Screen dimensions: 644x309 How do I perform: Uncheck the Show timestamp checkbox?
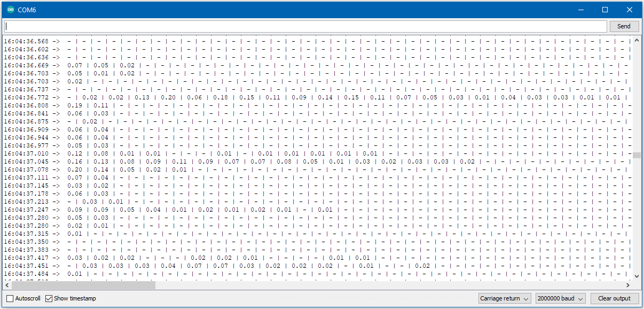tap(49, 298)
